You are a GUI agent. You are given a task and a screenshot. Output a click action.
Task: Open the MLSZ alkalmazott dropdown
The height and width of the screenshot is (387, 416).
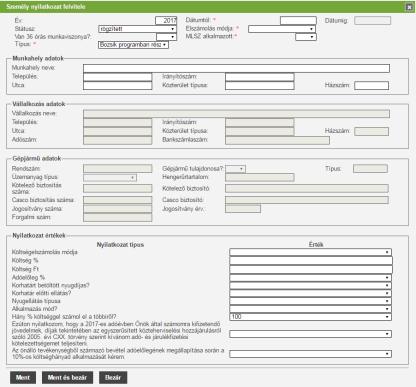point(306,37)
